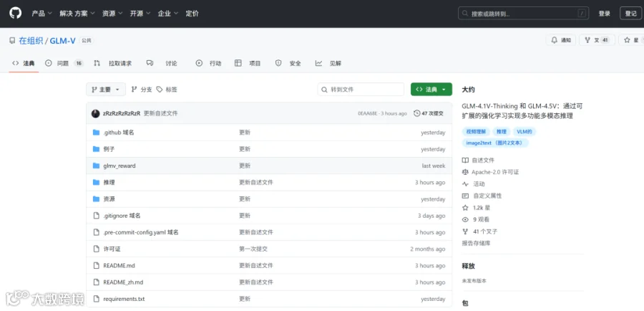
Task: Star the repository with the 星 button
Action: pyautogui.click(x=631, y=40)
